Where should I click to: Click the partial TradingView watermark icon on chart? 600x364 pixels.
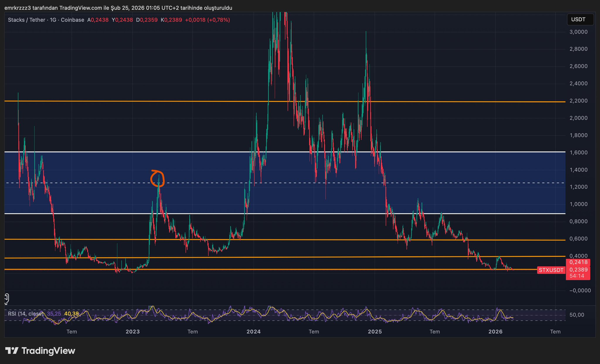pos(6,299)
